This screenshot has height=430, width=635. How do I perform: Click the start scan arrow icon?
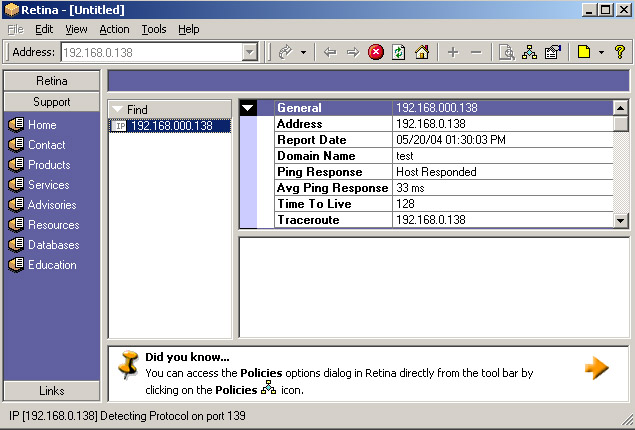pos(286,52)
